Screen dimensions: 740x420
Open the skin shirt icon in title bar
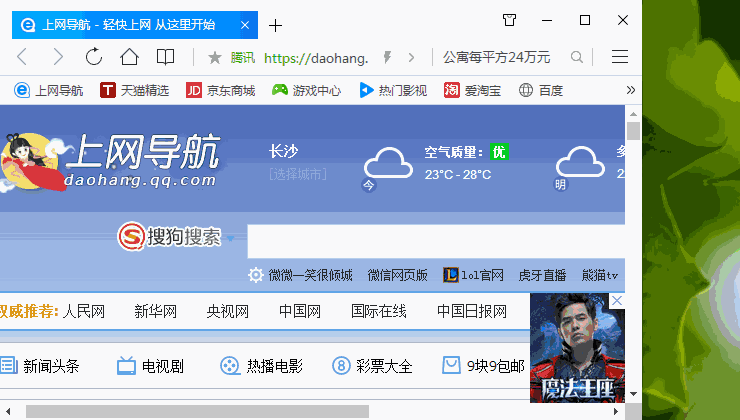tap(509, 20)
